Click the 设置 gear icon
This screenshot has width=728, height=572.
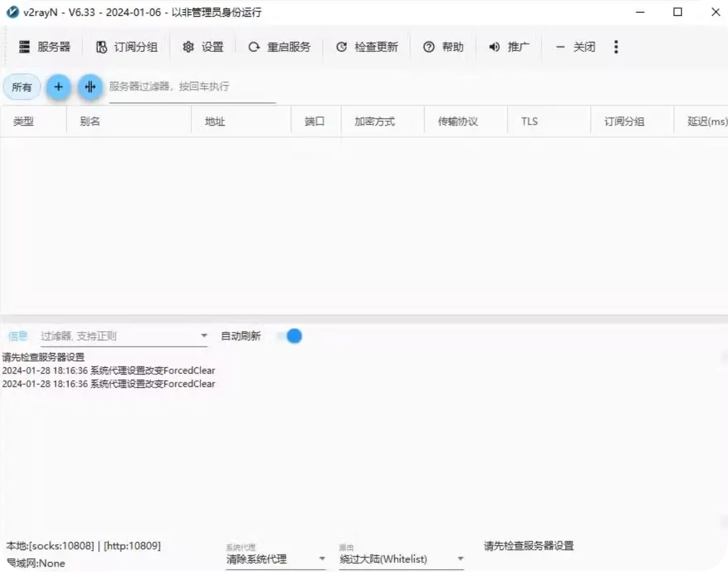point(188,47)
